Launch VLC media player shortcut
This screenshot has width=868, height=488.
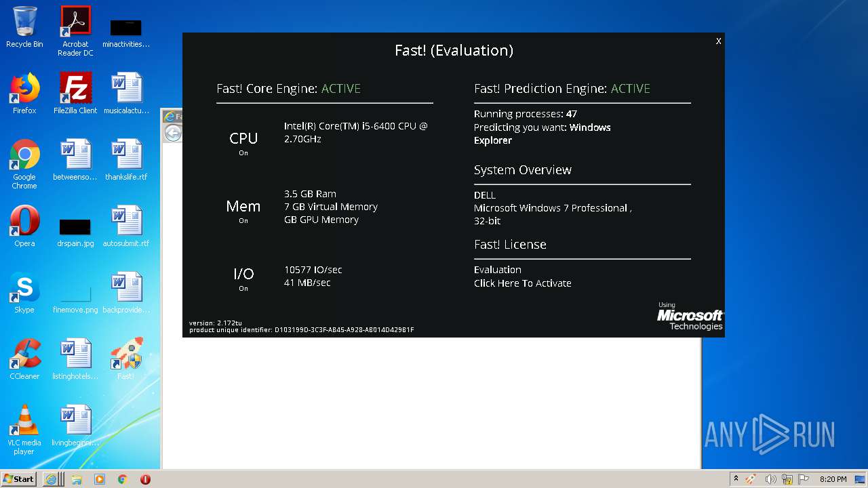(x=24, y=430)
